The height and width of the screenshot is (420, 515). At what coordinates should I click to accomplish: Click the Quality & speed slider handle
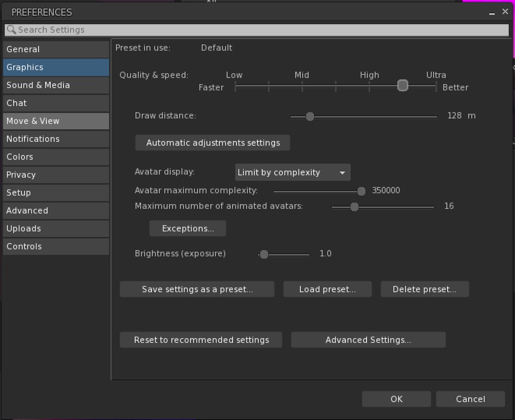[403, 85]
